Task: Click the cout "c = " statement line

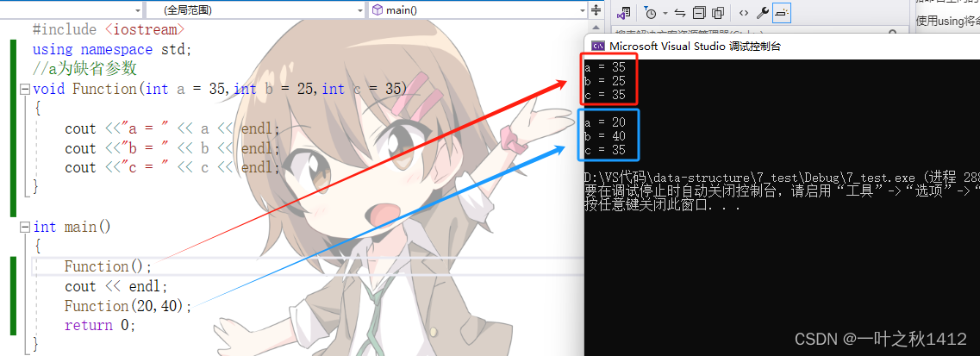Action: (172, 168)
